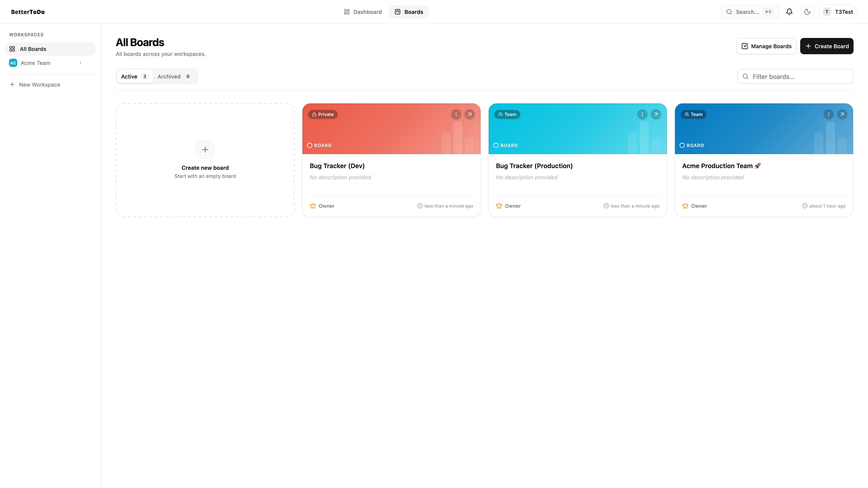The width and height of the screenshot is (868, 488).
Task: Switch to the Archived boards tab
Action: point(174,77)
